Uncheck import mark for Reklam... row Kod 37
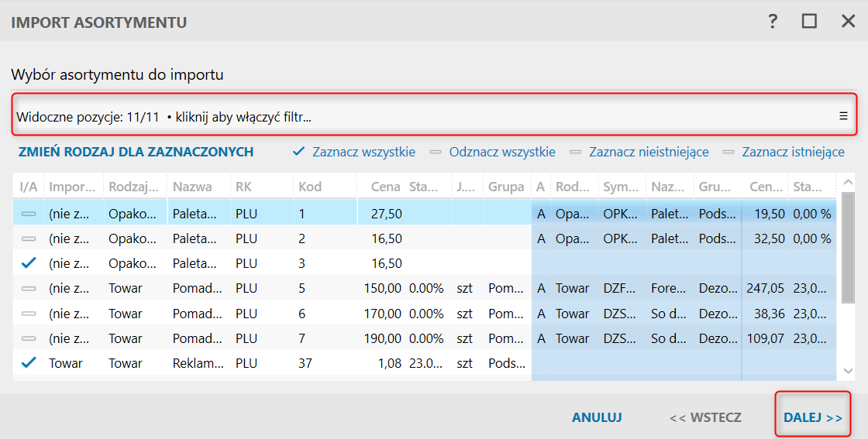This screenshot has width=868, height=439. (29, 362)
